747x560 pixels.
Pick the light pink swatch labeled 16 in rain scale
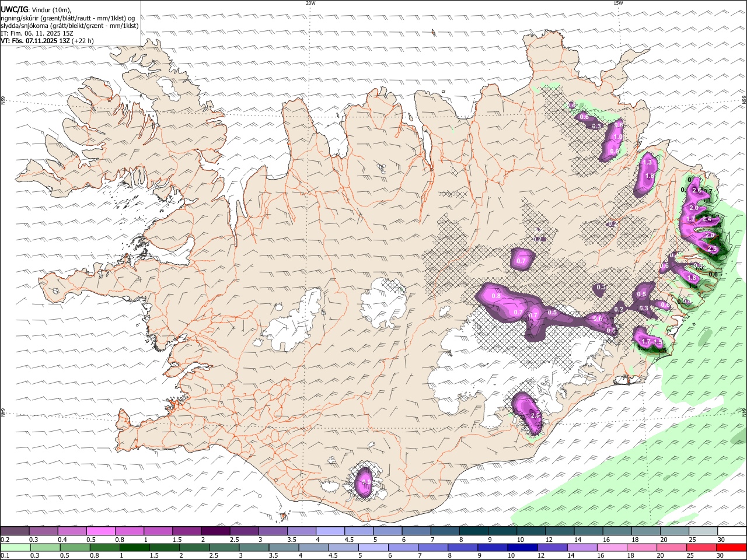click(x=612, y=548)
